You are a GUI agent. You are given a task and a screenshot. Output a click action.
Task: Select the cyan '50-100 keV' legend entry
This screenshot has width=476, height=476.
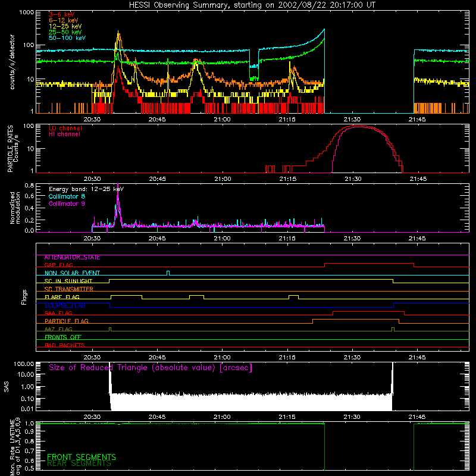tap(67, 38)
